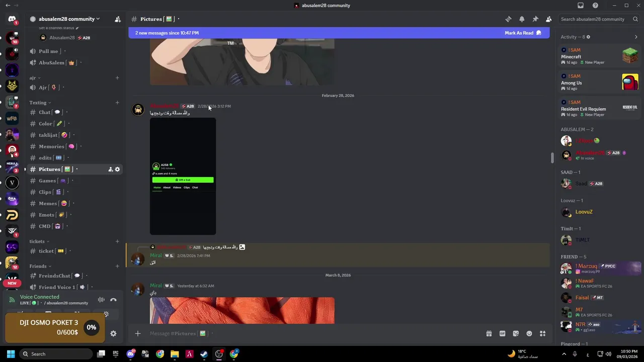Collapse the ajr category

click(x=34, y=78)
